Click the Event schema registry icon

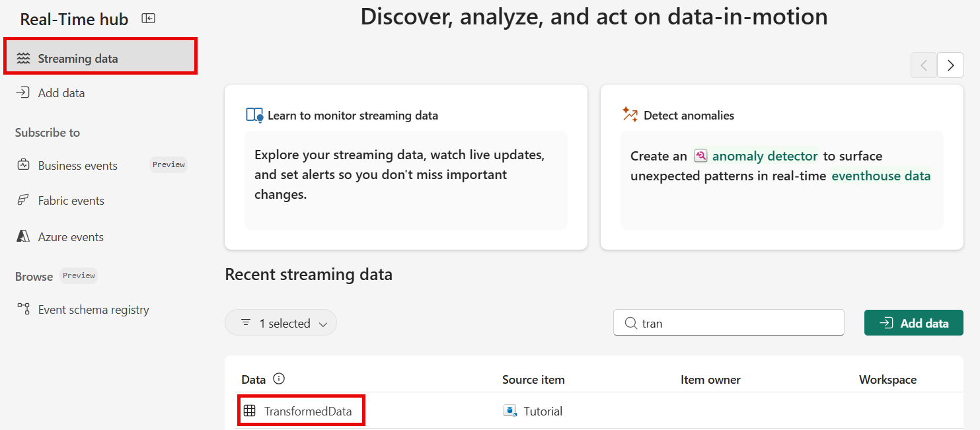click(23, 308)
